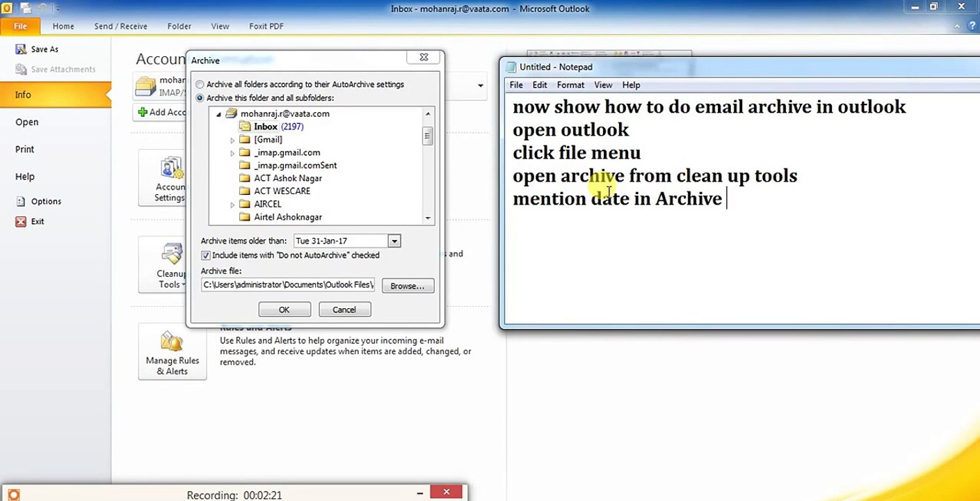Select the [Gmail] folder
Viewport: 980px width, 501px height.
[x=268, y=139]
